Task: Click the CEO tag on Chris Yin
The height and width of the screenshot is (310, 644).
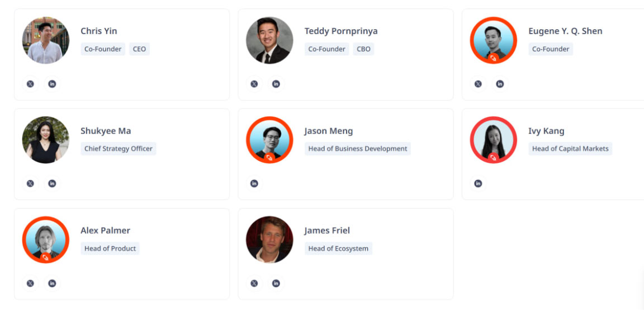Action: click(139, 49)
